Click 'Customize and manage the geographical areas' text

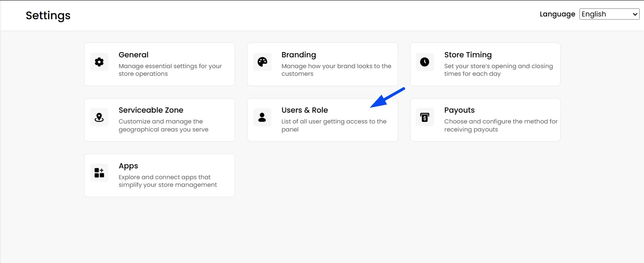click(163, 125)
